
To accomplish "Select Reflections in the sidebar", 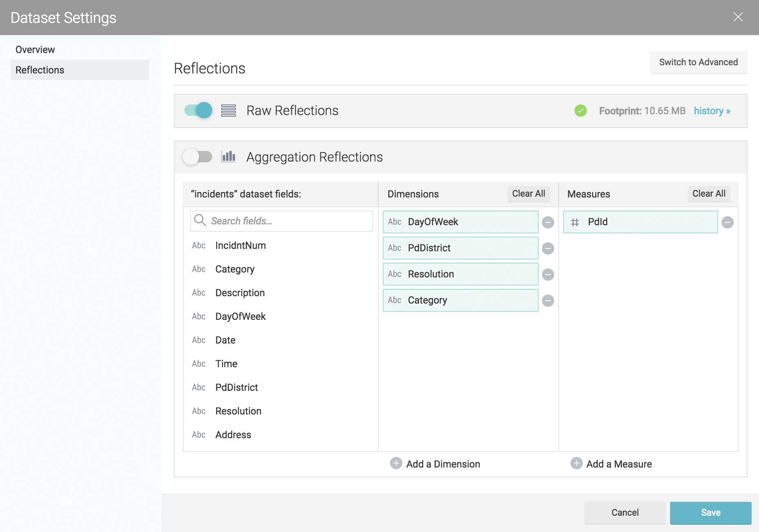I will tap(40, 70).
